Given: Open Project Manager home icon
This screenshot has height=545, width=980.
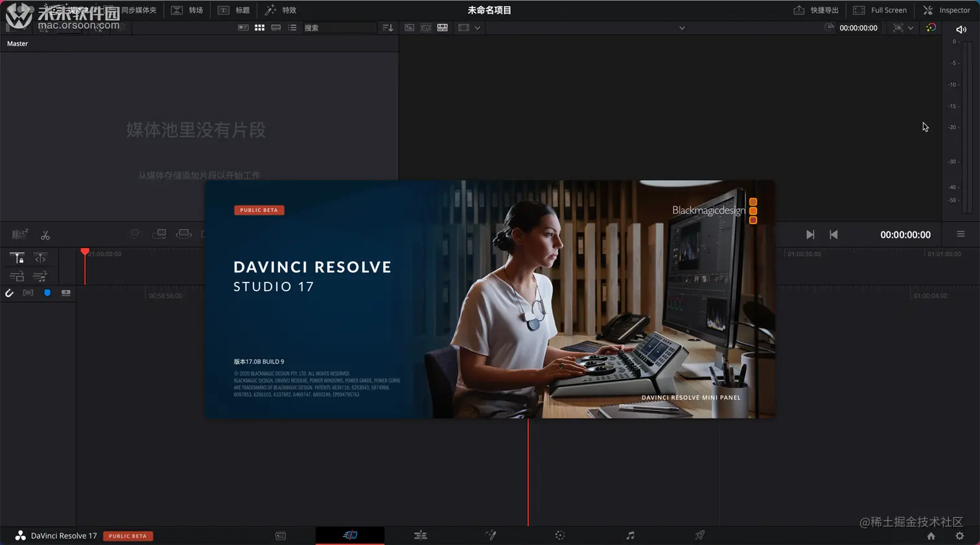Looking at the screenshot, I should (931, 536).
